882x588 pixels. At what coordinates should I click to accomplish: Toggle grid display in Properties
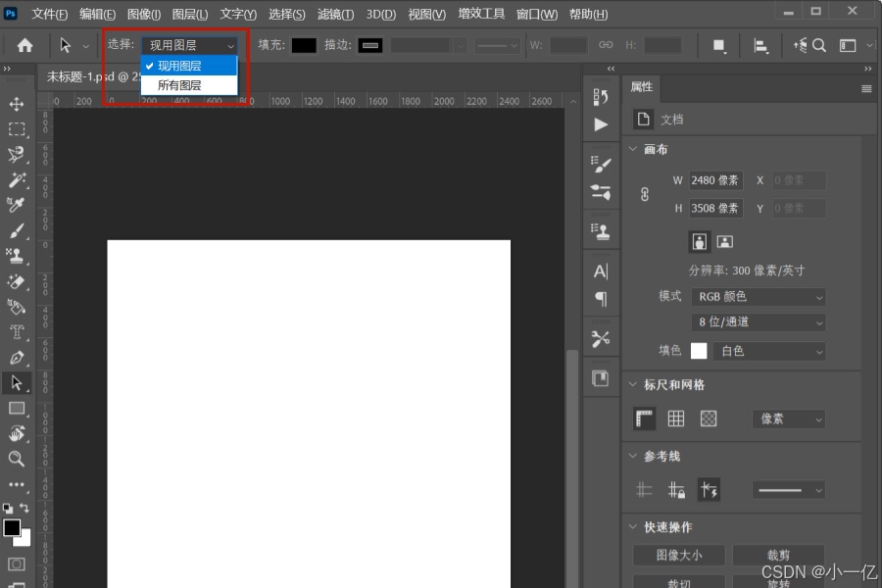click(676, 418)
